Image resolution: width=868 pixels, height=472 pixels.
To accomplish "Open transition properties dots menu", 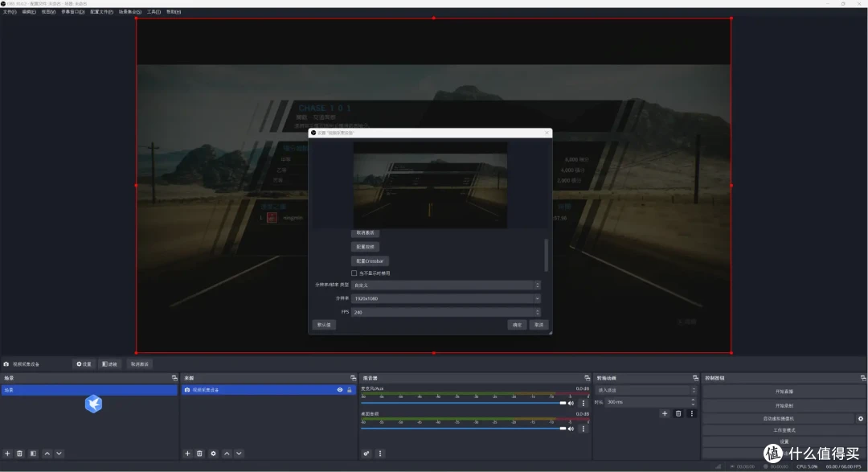I will 691,414.
